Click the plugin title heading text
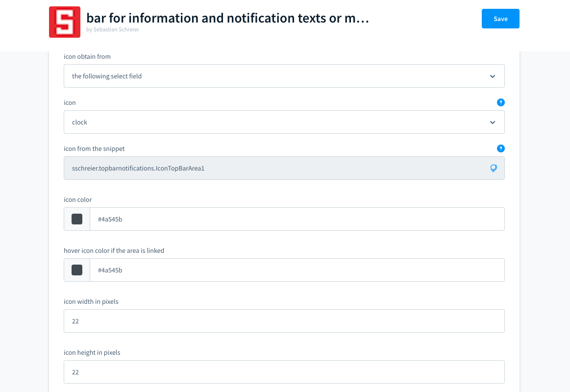The image size is (570, 392). click(x=227, y=18)
